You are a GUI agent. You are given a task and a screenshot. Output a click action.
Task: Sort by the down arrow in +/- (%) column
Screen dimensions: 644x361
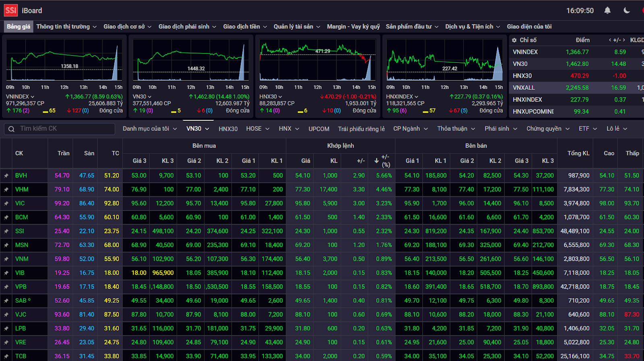pyautogui.click(x=376, y=161)
